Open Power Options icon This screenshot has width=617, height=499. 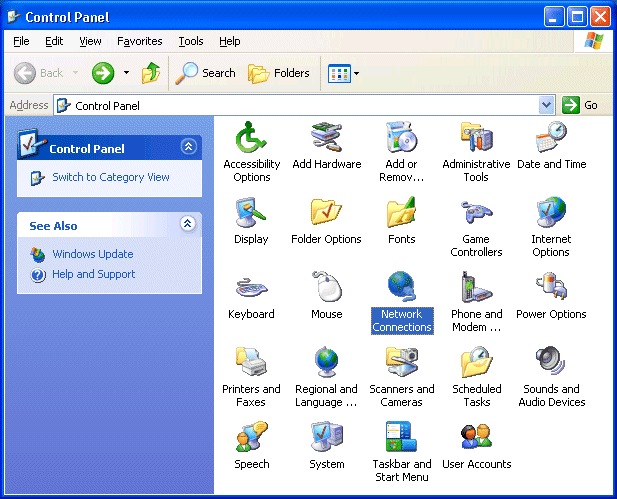click(x=551, y=288)
